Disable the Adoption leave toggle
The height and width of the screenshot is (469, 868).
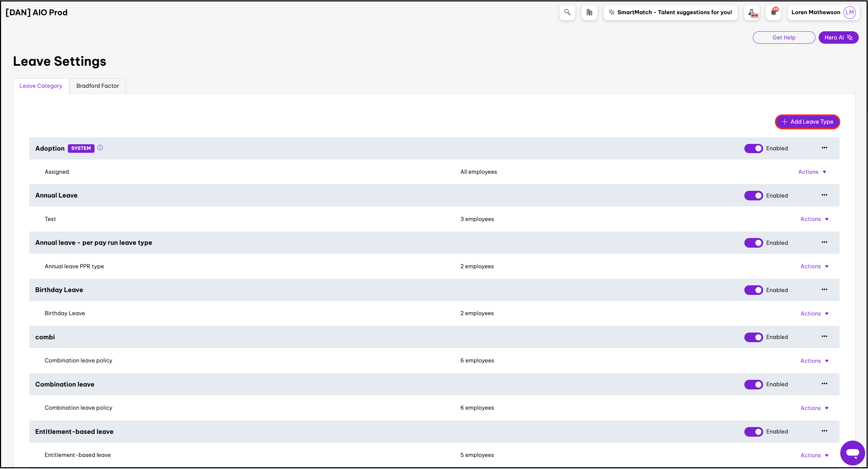(x=753, y=149)
